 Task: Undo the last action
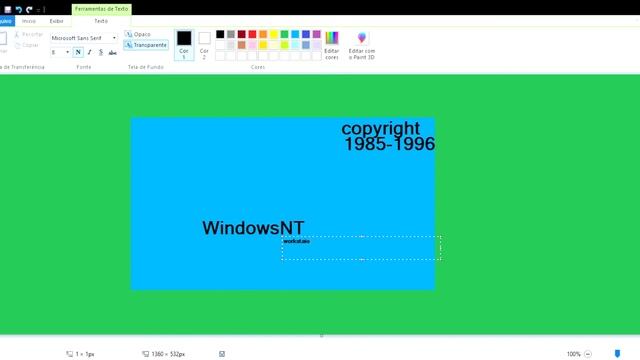(x=18, y=9)
